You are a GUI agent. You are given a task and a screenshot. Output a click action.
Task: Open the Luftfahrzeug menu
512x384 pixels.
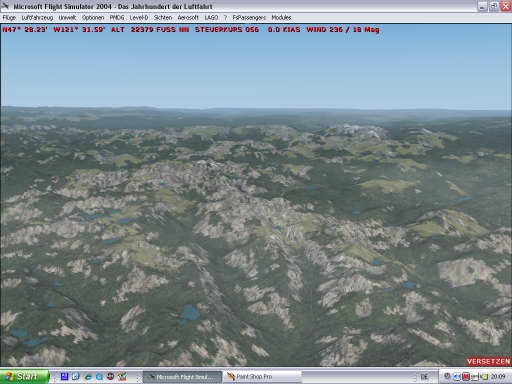point(37,18)
